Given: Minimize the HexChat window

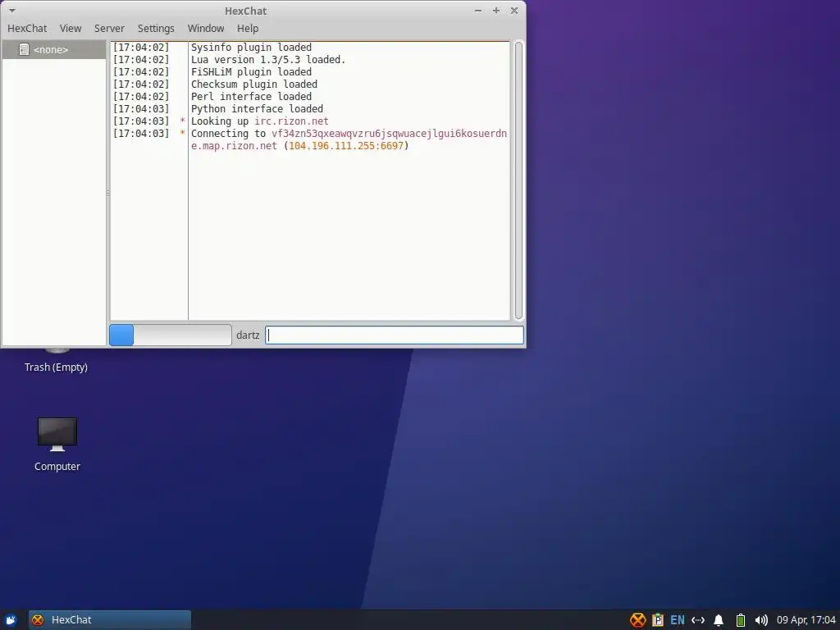Looking at the screenshot, I should click(x=478, y=11).
